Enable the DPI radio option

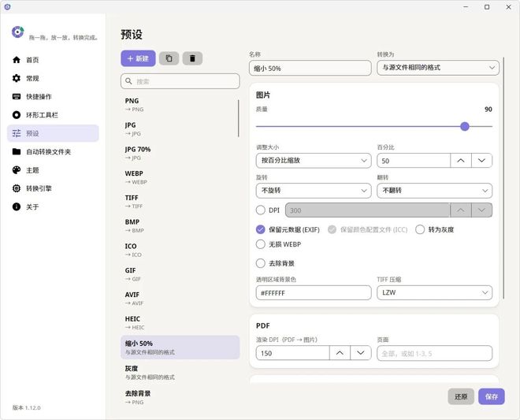coord(261,210)
